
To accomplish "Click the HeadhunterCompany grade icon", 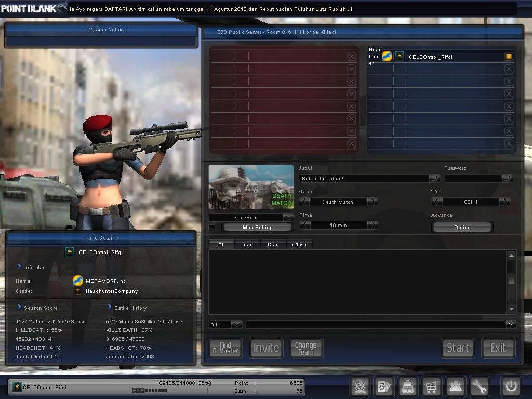I will tap(78, 291).
